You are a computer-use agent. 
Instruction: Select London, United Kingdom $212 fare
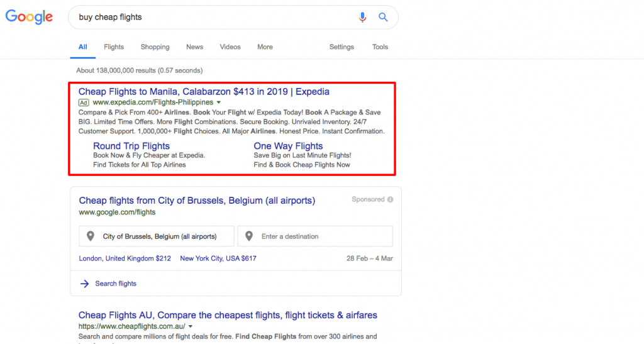click(125, 258)
